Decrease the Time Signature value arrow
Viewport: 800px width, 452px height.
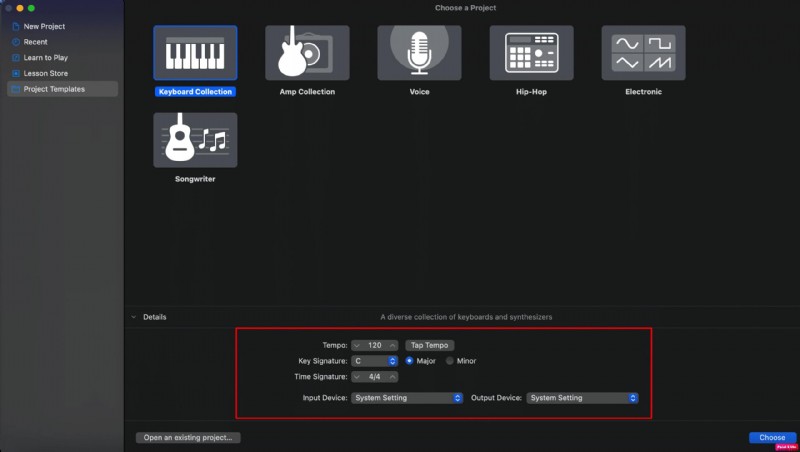coord(357,376)
